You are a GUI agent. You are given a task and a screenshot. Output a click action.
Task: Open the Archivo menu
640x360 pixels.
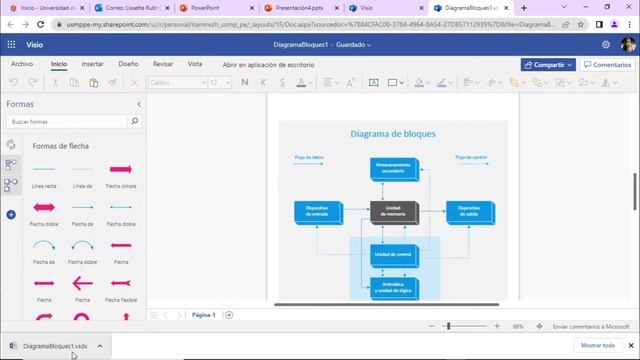(22, 64)
